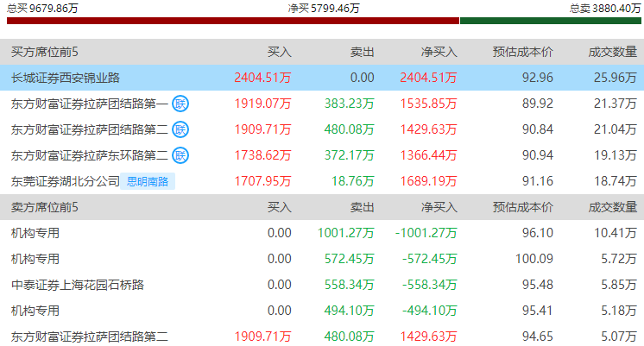Click the 联 badge in the 1909.71万 buyer row
Viewport: 644px width, 346px height.
(x=180, y=129)
